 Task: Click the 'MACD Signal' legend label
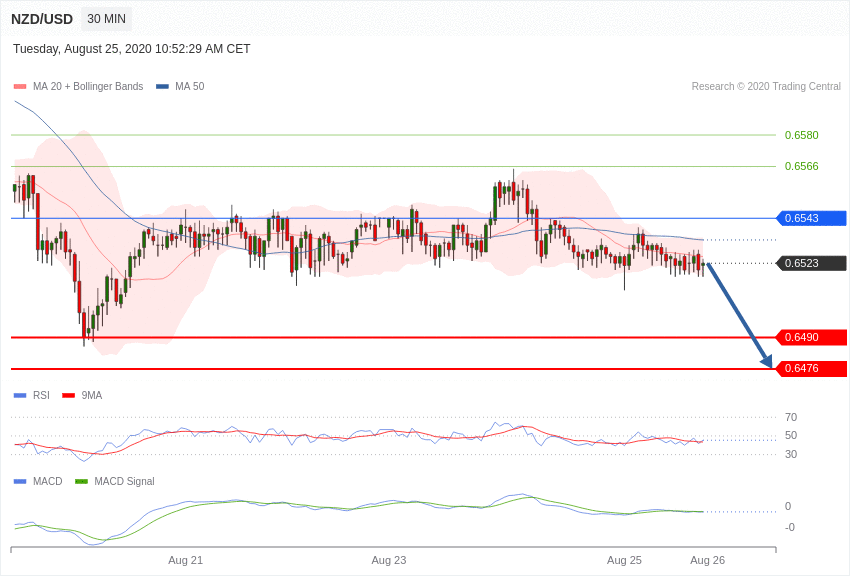(124, 482)
